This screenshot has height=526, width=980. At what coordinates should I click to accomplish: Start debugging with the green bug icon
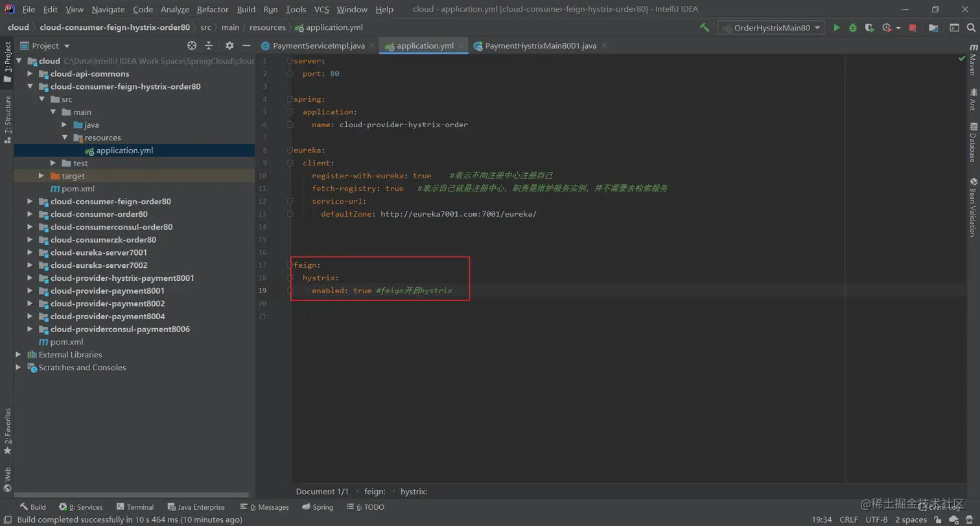click(x=853, y=28)
